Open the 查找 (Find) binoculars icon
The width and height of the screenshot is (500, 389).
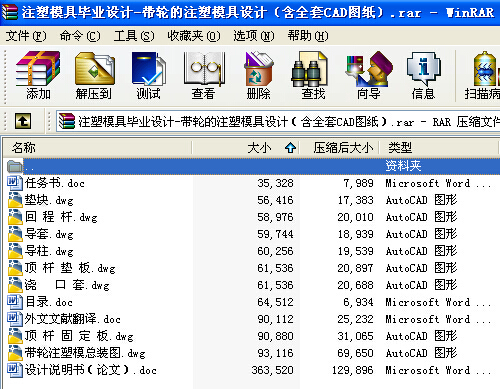[309, 69]
